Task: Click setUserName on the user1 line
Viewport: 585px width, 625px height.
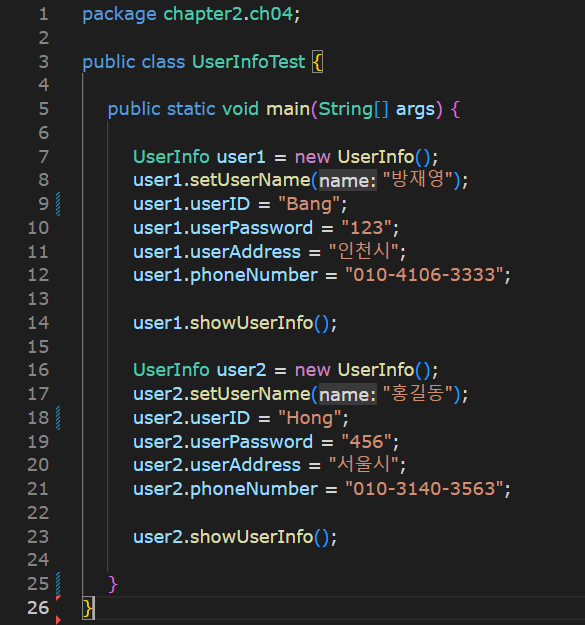Action: pos(250,180)
